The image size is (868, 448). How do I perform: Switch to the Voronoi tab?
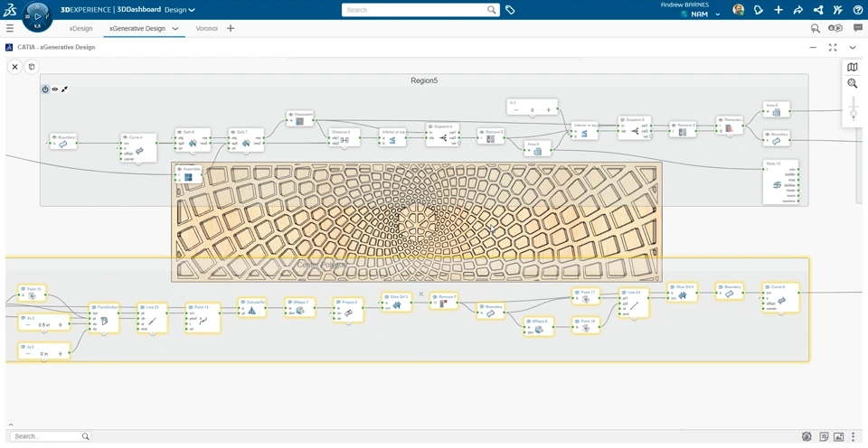coord(206,29)
